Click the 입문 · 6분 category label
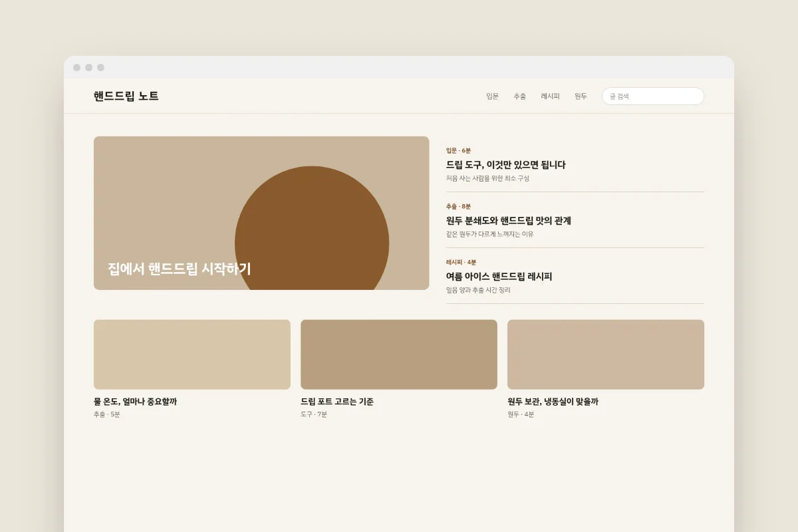The height and width of the screenshot is (532, 798). pos(458,151)
